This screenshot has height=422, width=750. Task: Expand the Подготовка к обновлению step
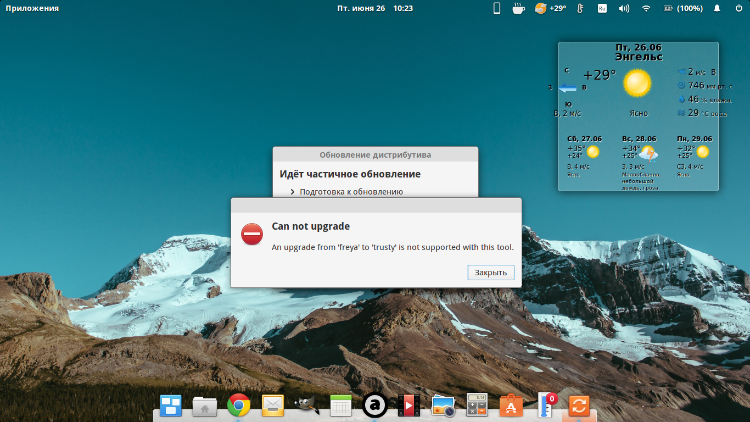pos(293,191)
